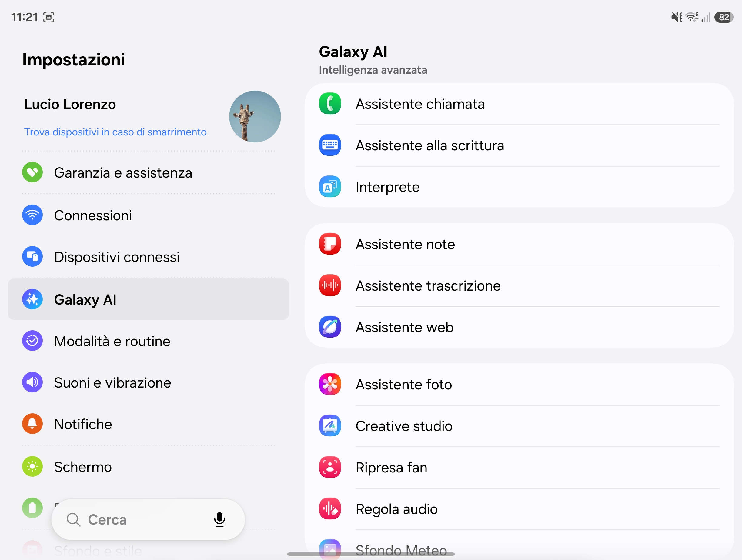The image size is (742, 560).
Task: Select Galaxy AI in the sidebar
Action: [x=148, y=299]
